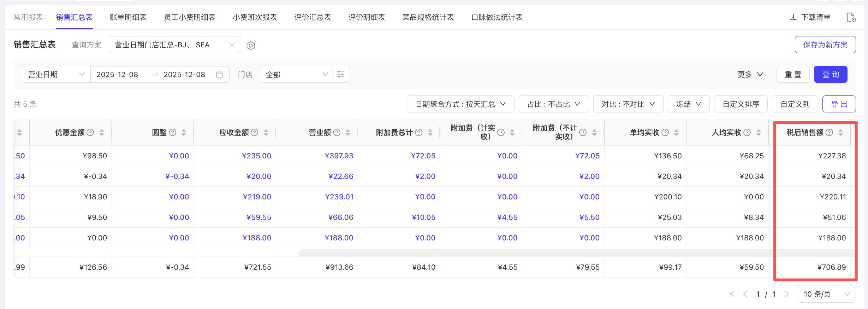Click help icon next to 营业额 header
Image resolution: width=868 pixels, height=309 pixels.
coord(337,133)
